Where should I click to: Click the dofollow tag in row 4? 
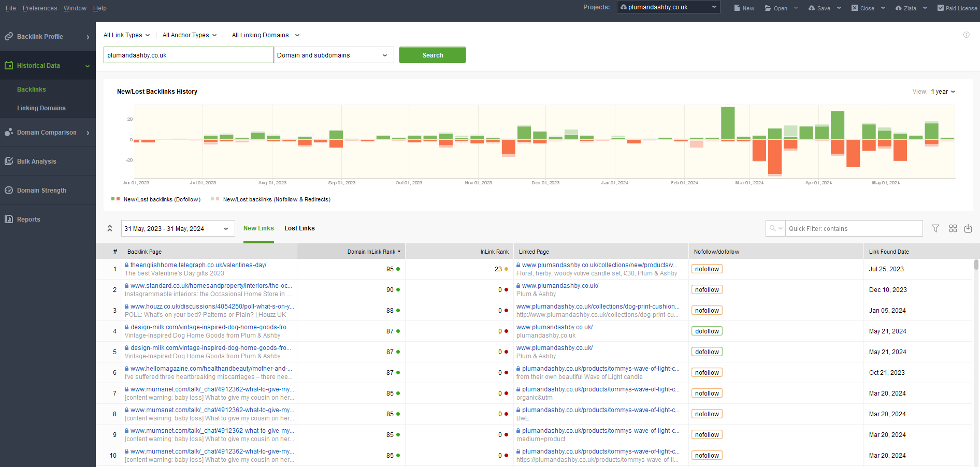(707, 331)
